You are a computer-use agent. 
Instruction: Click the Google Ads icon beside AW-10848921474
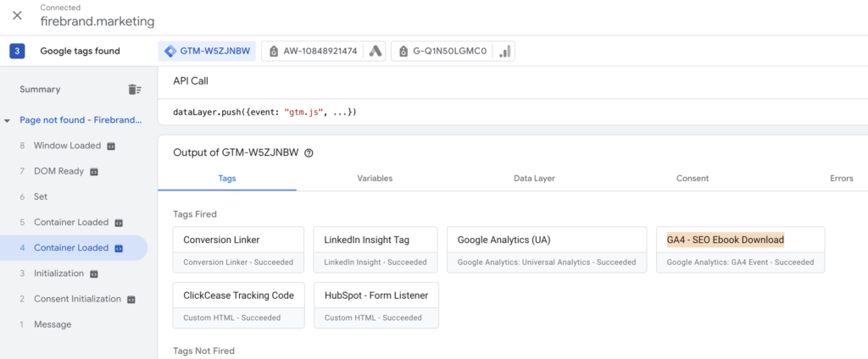tap(376, 52)
